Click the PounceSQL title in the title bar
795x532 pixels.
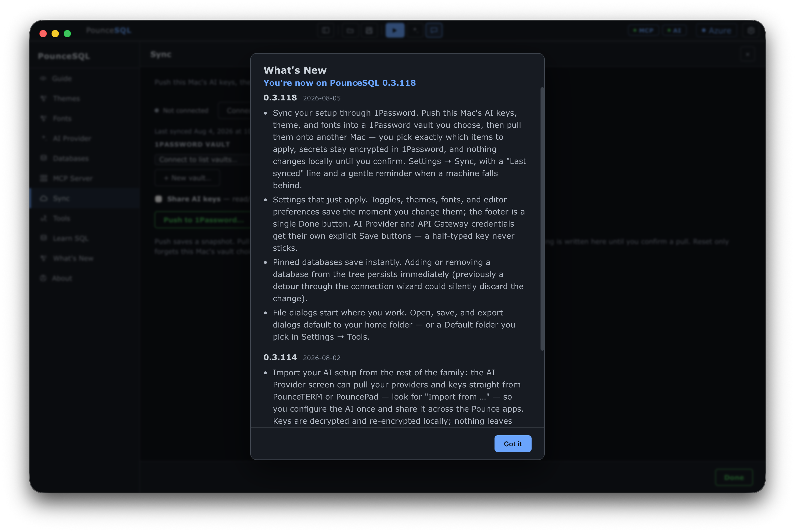(108, 30)
